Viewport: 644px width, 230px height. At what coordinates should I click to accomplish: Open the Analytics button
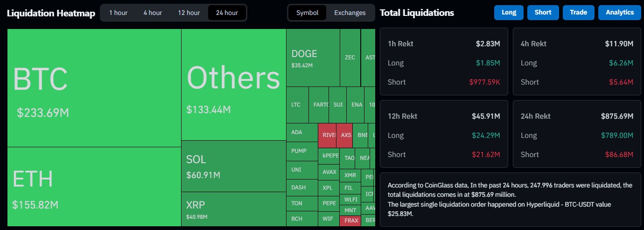pos(620,13)
